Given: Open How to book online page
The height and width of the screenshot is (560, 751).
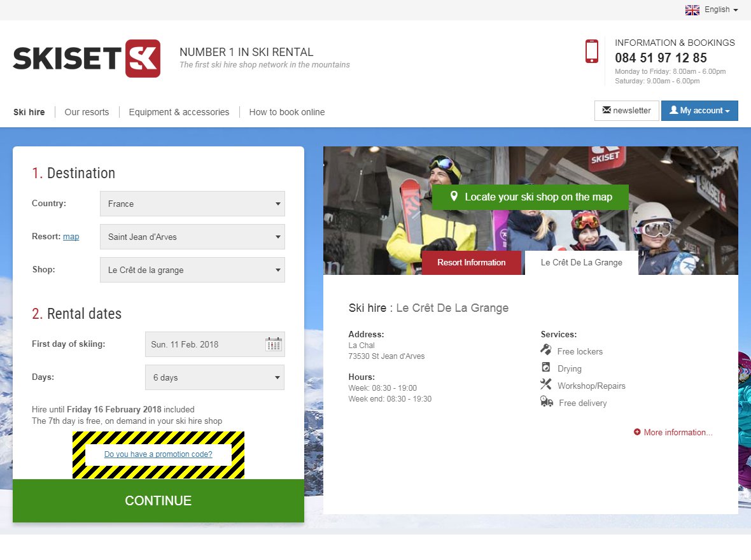Looking at the screenshot, I should pos(287,112).
